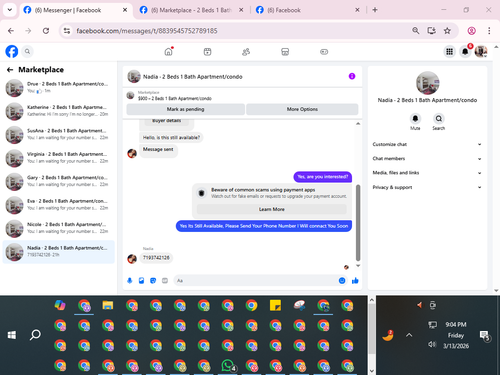The width and height of the screenshot is (500, 375).
Task: Open Chrome zoom magnifier icon
Action: pos(416,31)
